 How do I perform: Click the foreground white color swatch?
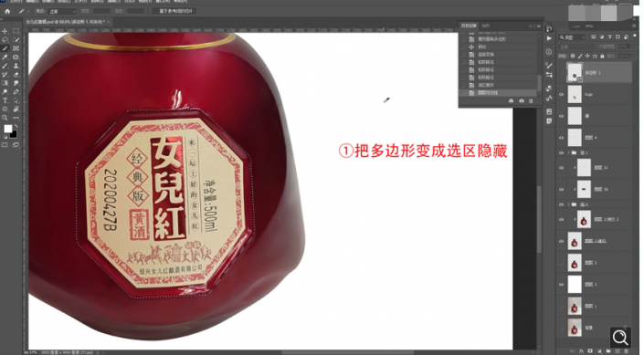[7, 129]
